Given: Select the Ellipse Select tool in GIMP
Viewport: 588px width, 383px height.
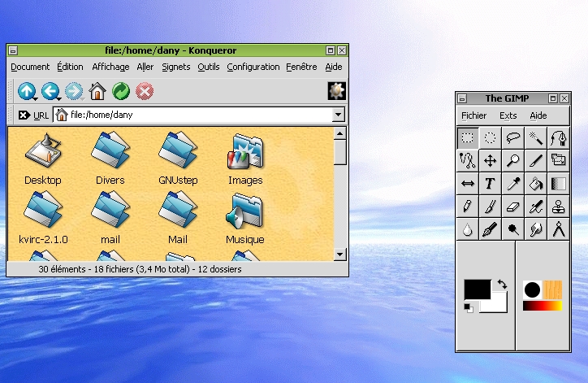Looking at the screenshot, I should tap(490, 137).
